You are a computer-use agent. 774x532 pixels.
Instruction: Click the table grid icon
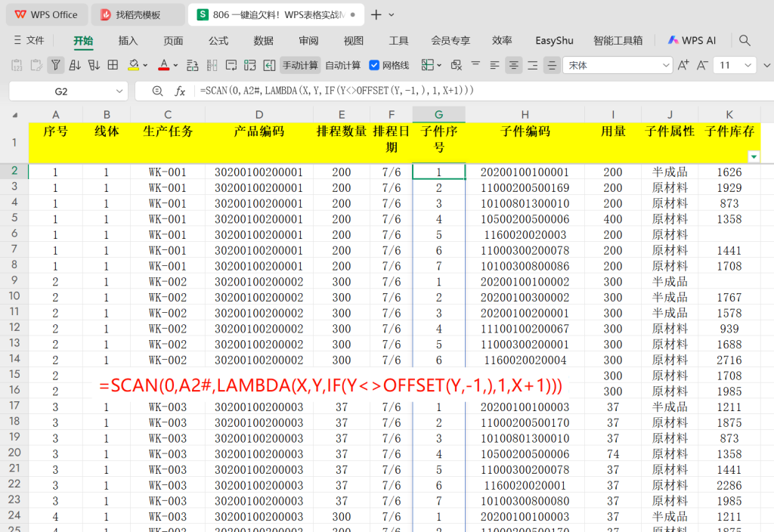tap(113, 65)
